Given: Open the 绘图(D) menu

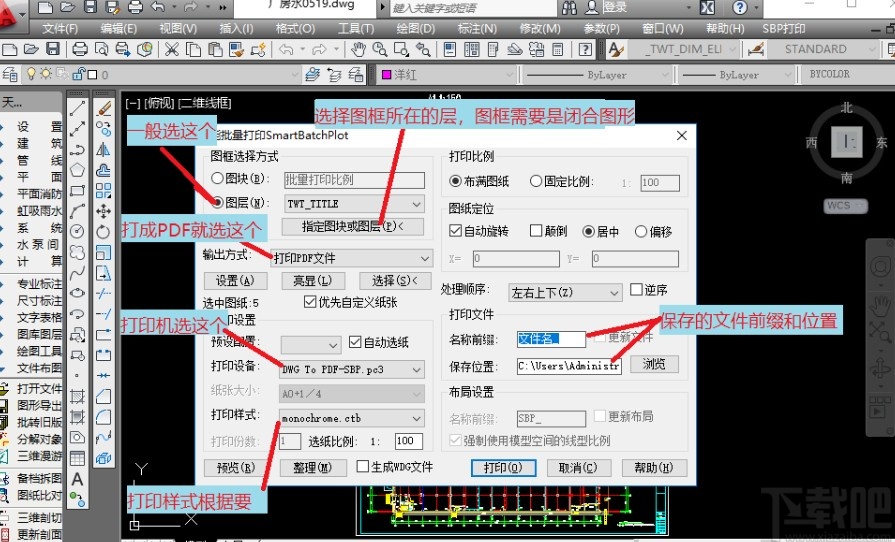Looking at the screenshot, I should [x=416, y=29].
